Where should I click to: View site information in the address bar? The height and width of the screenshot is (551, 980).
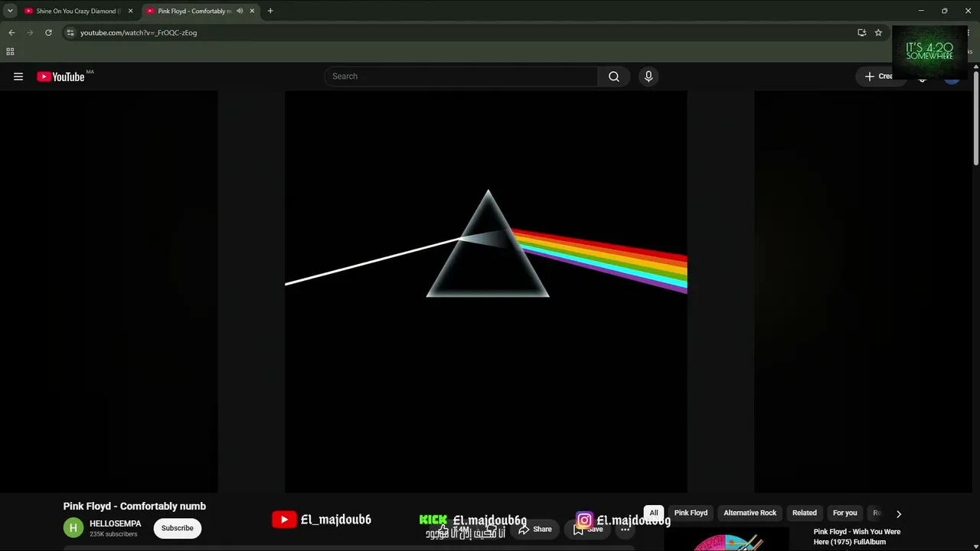pos(70,33)
